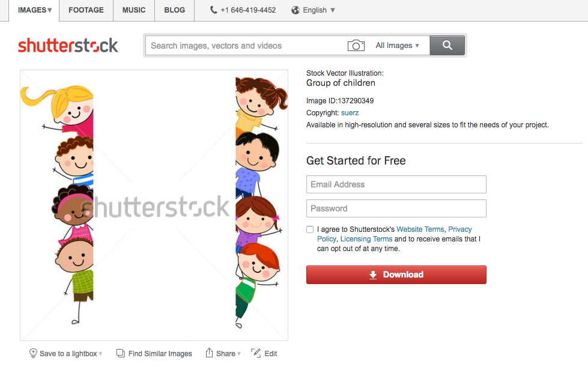Click the phone number icon

213,10
